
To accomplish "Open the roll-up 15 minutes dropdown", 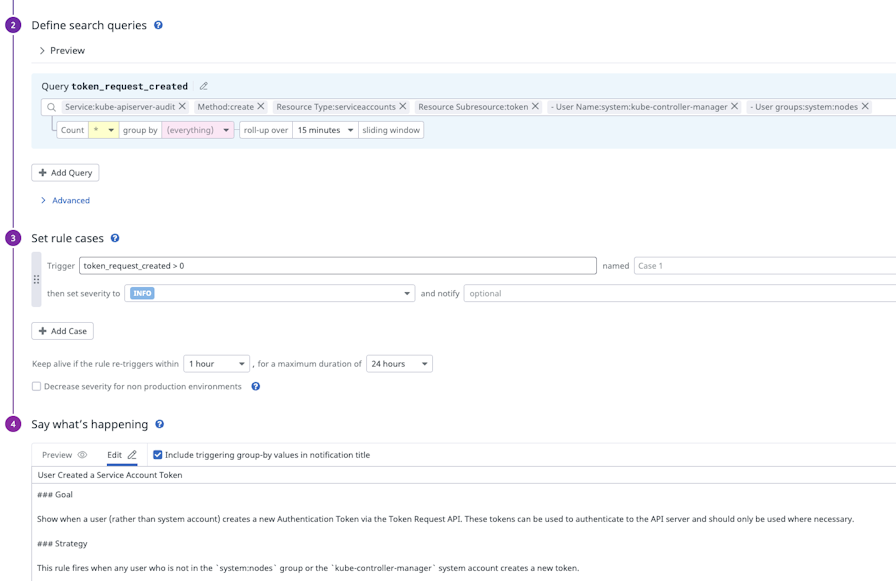I will click(326, 130).
